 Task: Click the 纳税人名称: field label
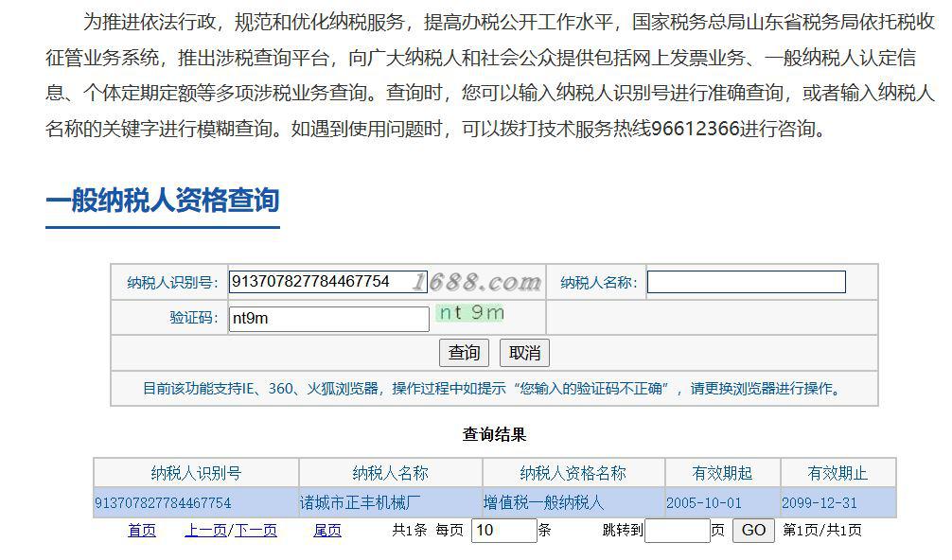point(599,283)
